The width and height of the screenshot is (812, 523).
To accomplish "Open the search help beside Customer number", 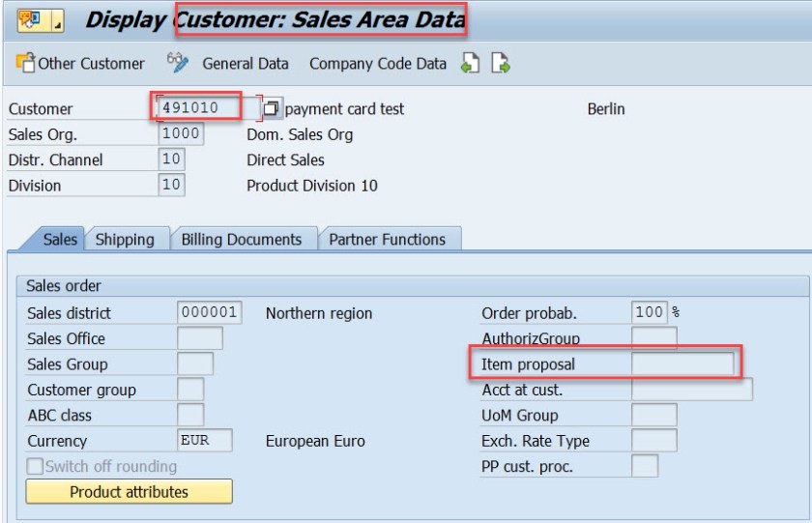I will point(272,108).
